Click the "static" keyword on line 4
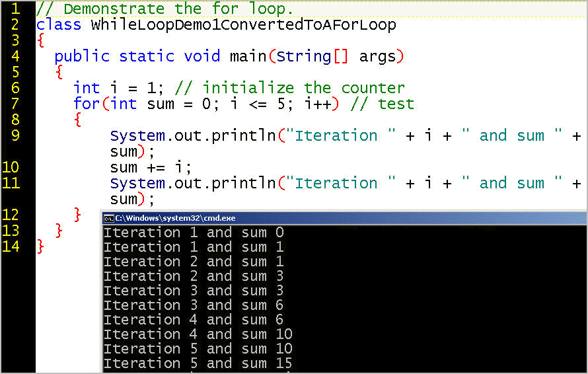 click(147, 56)
